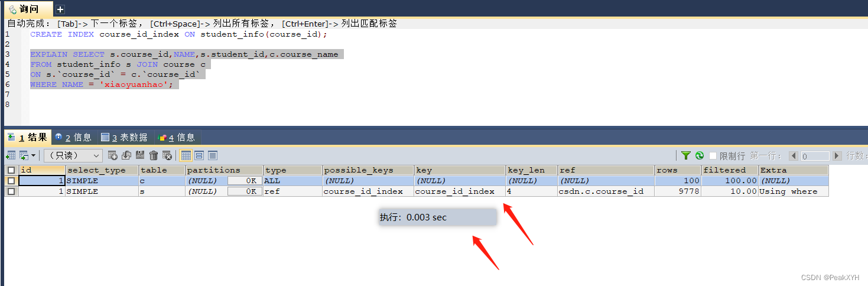
Task: Click the insert new row icon
Action: 113,155
